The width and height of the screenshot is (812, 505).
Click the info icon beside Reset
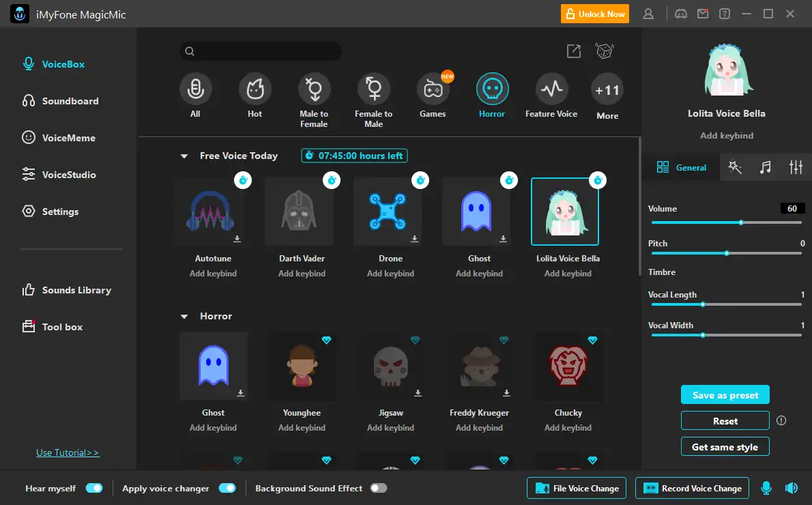[781, 420]
